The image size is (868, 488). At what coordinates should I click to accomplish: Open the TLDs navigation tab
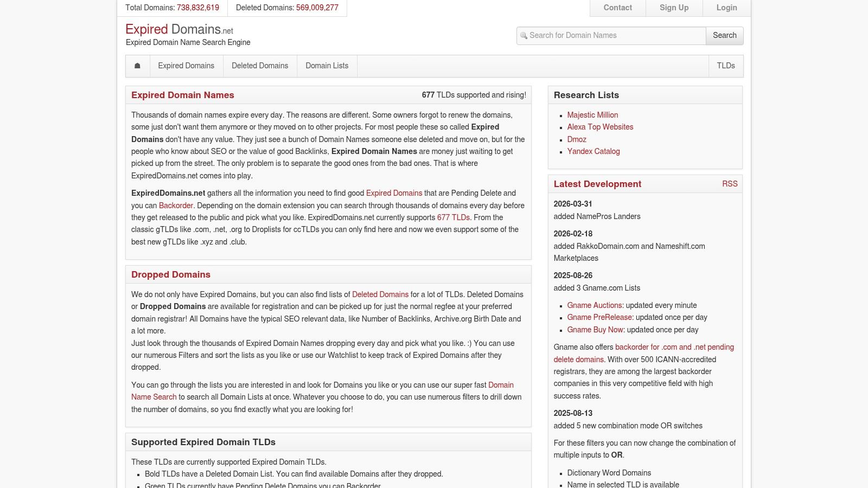coord(725,66)
